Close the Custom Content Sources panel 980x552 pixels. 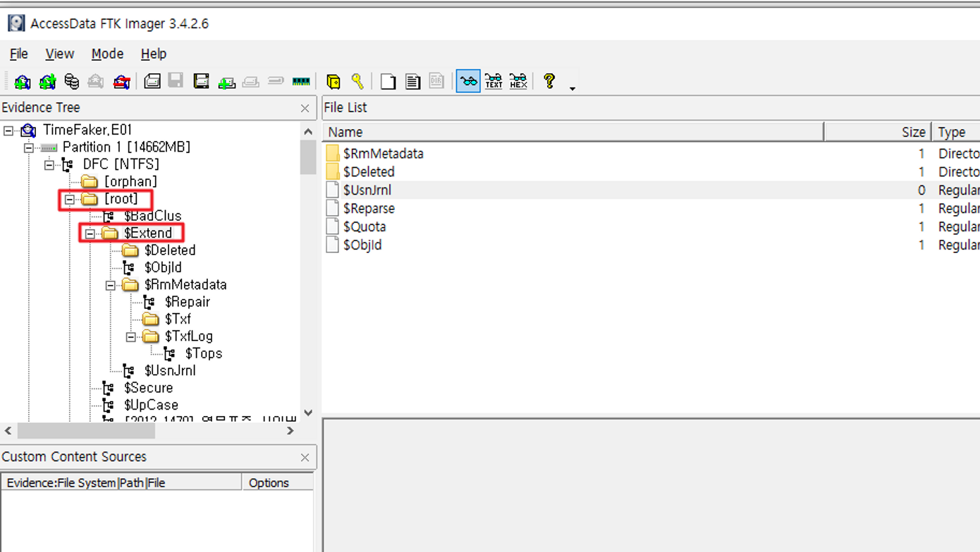pyautogui.click(x=305, y=458)
